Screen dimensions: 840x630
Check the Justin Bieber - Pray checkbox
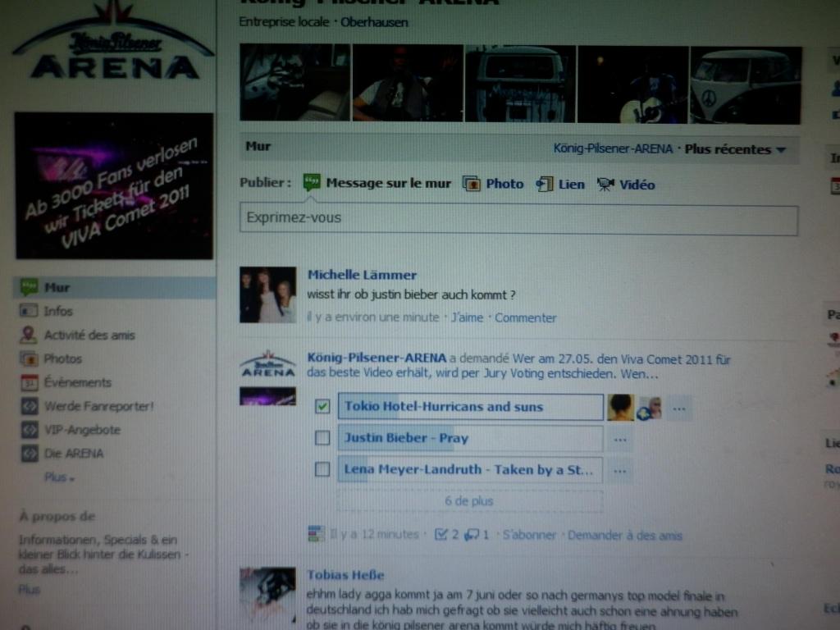322,438
